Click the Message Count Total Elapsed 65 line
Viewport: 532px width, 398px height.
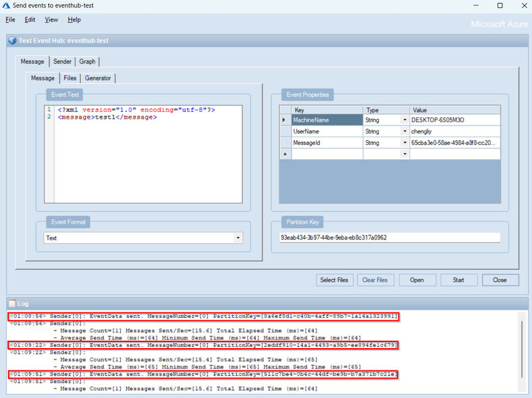(x=185, y=360)
